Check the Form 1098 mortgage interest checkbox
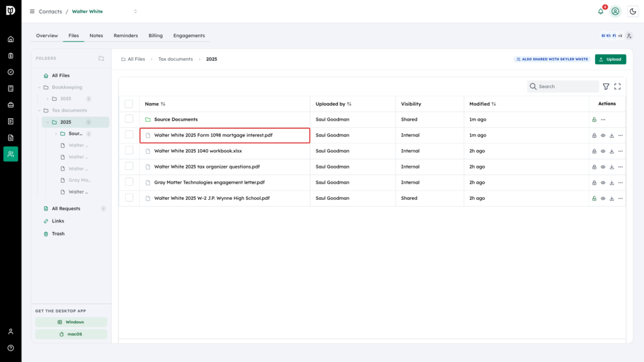644x362 pixels. click(x=129, y=134)
